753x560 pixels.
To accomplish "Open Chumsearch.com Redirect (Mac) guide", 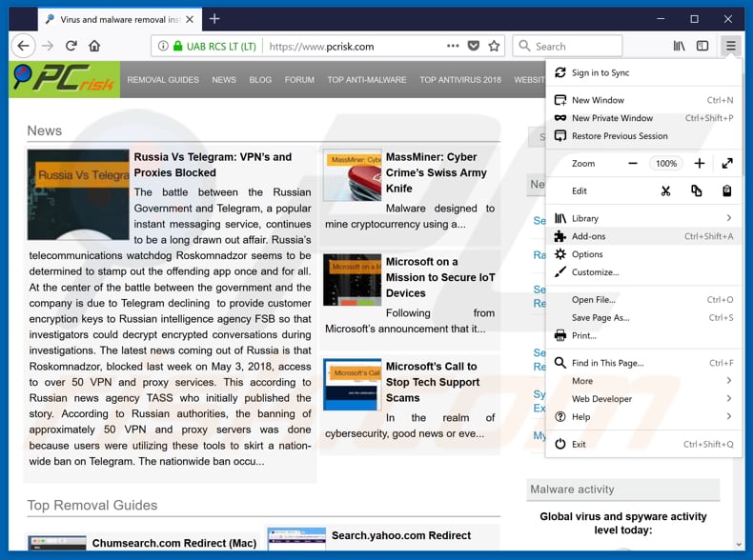I will (173, 543).
